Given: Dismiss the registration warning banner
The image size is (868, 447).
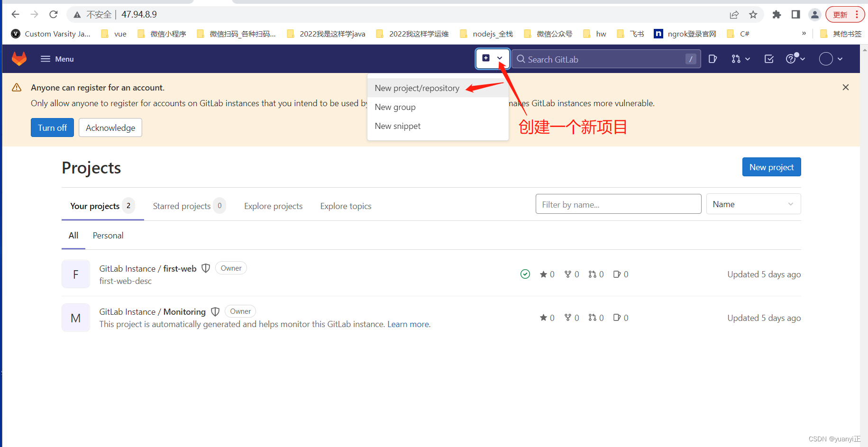Looking at the screenshot, I should pyautogui.click(x=845, y=87).
